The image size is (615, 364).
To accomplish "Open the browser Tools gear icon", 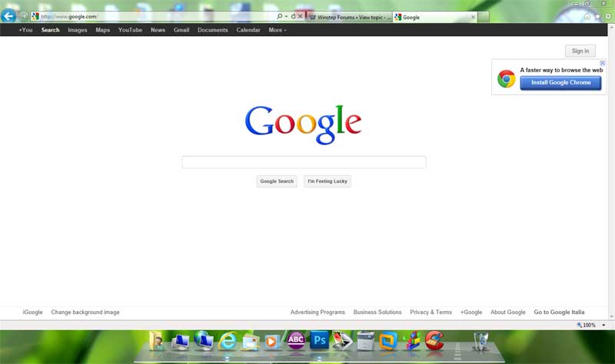I will click(x=607, y=16).
